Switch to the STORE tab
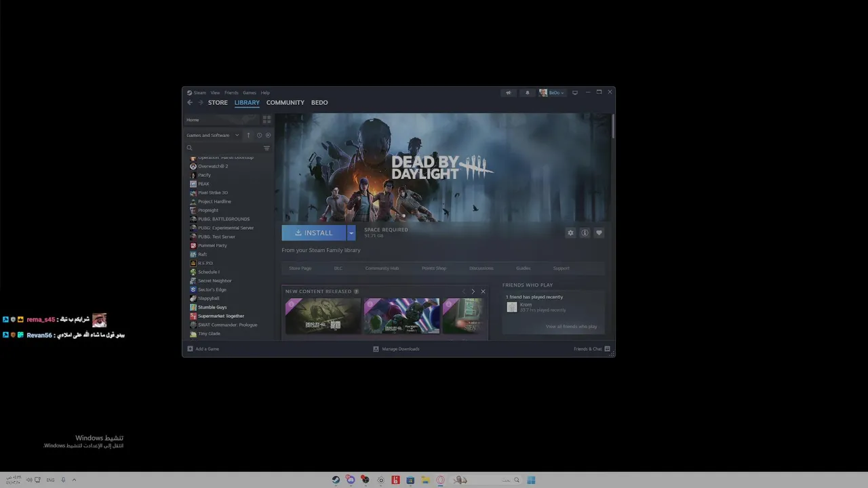The image size is (868, 488). tap(218, 102)
